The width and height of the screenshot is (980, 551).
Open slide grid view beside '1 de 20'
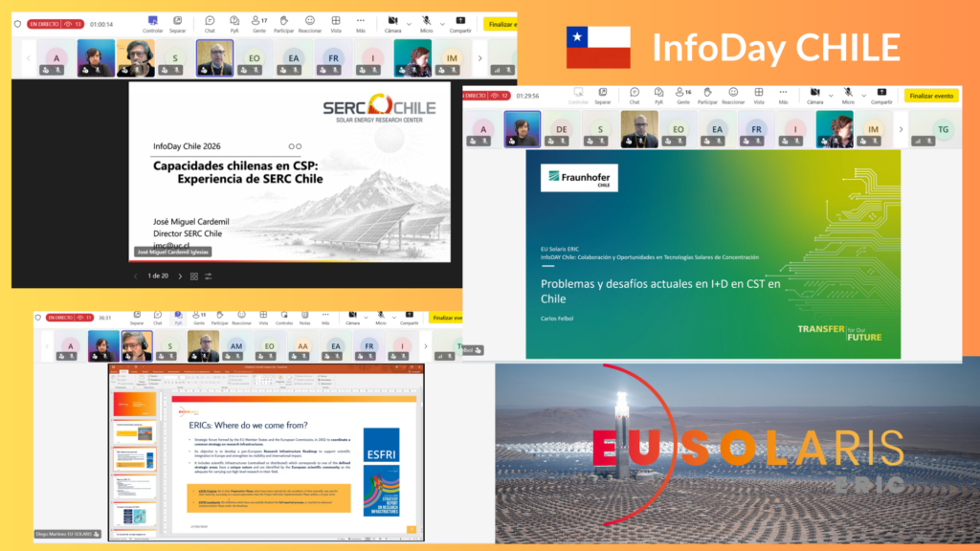194,276
